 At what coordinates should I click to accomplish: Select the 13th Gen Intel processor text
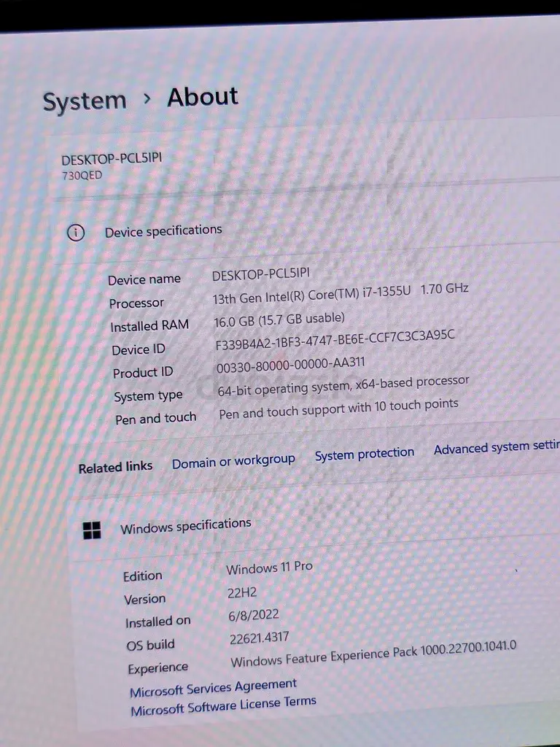[x=340, y=294]
